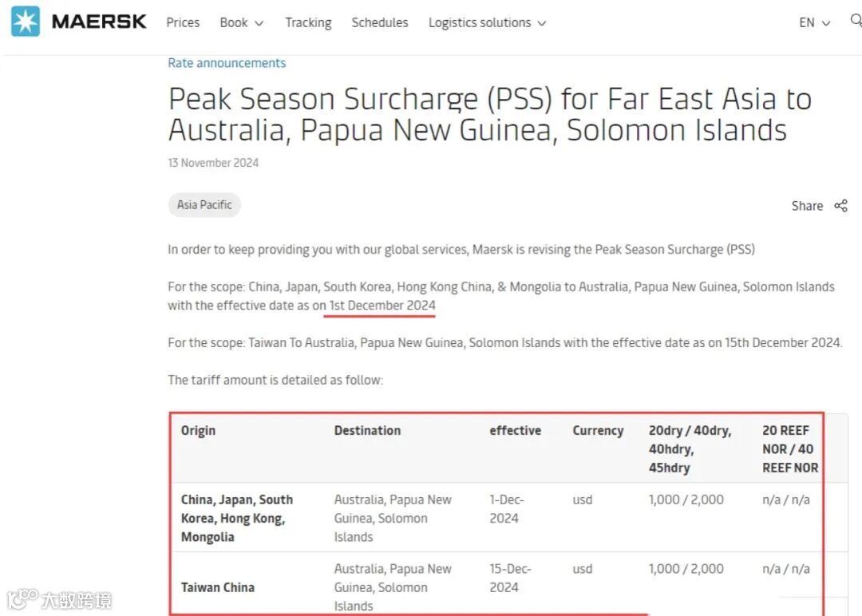Image resolution: width=862 pixels, height=616 pixels.
Task: Click the n/a / n/a cell in the 1-Dec-2024 row
Action: (x=786, y=500)
